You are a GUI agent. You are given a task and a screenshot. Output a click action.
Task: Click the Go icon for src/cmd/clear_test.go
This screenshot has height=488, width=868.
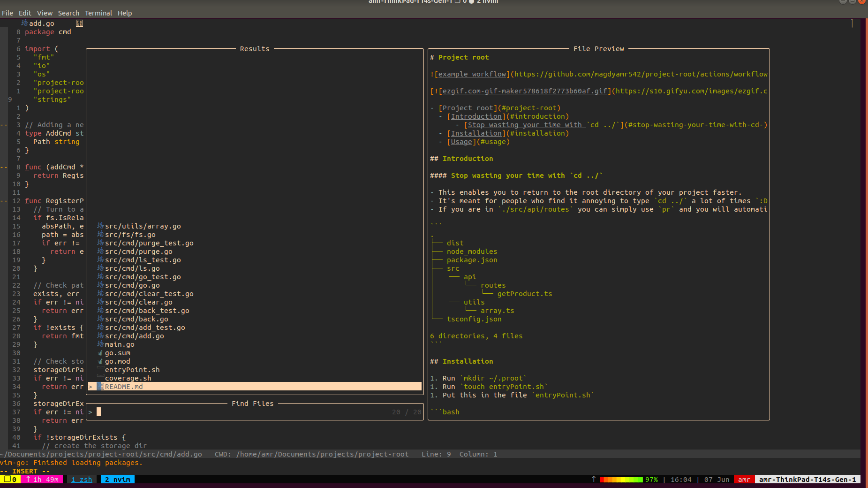(100, 293)
